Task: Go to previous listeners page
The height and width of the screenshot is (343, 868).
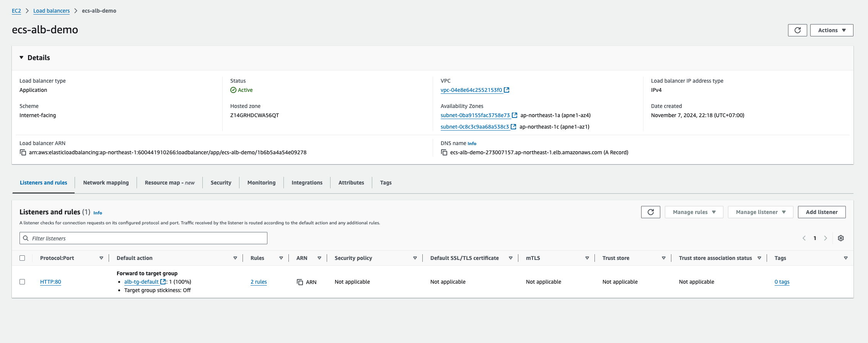Action: [804, 238]
